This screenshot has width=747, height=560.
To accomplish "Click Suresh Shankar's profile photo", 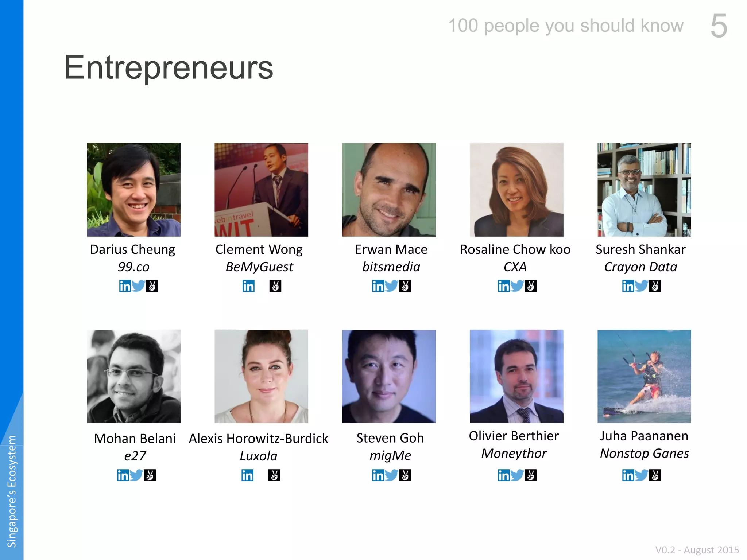I will (644, 190).
